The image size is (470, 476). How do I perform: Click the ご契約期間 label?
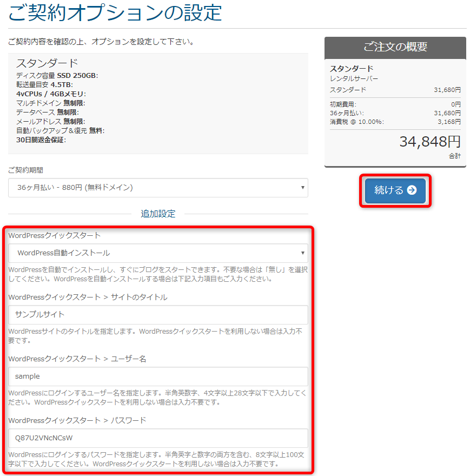(x=25, y=170)
